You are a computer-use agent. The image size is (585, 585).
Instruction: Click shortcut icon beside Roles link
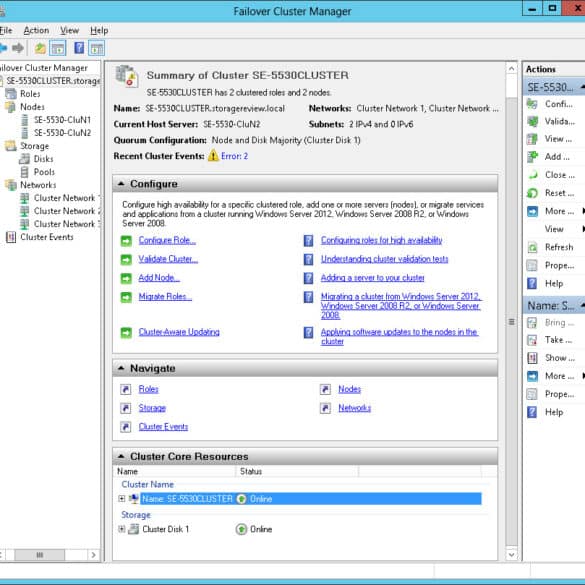click(126, 390)
